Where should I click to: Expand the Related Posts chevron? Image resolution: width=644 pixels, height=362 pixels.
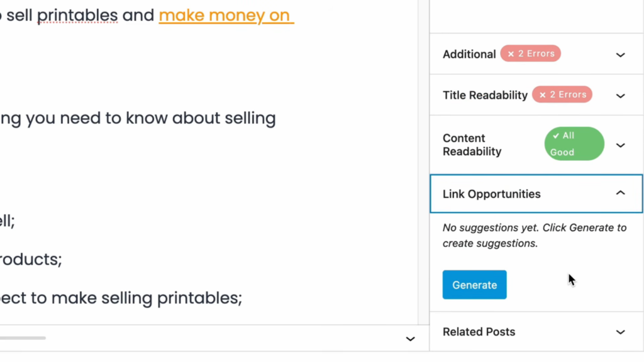[620, 332]
